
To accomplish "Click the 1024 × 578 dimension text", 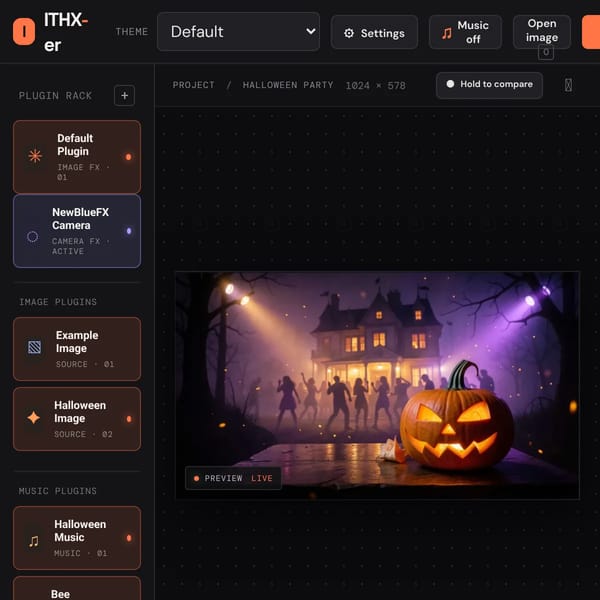I will (x=375, y=85).
